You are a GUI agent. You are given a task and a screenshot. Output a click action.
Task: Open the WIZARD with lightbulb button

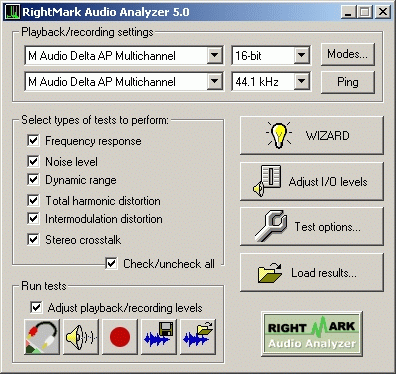point(312,135)
